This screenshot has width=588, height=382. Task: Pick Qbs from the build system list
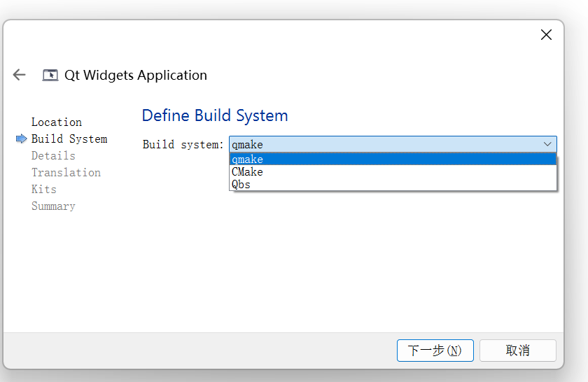pyautogui.click(x=393, y=184)
